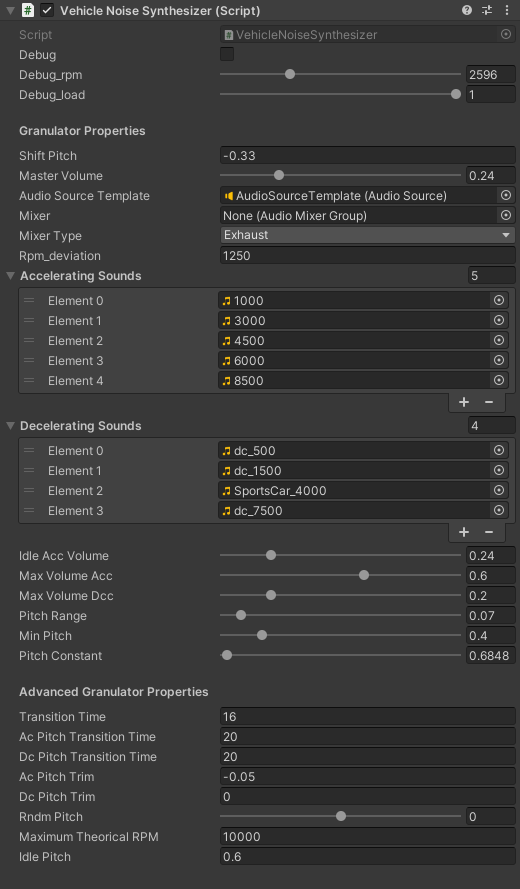Image resolution: width=520 pixels, height=889 pixels.
Task: Select the Element 0 row handle in Accelerating Sounds
Action: [29, 300]
